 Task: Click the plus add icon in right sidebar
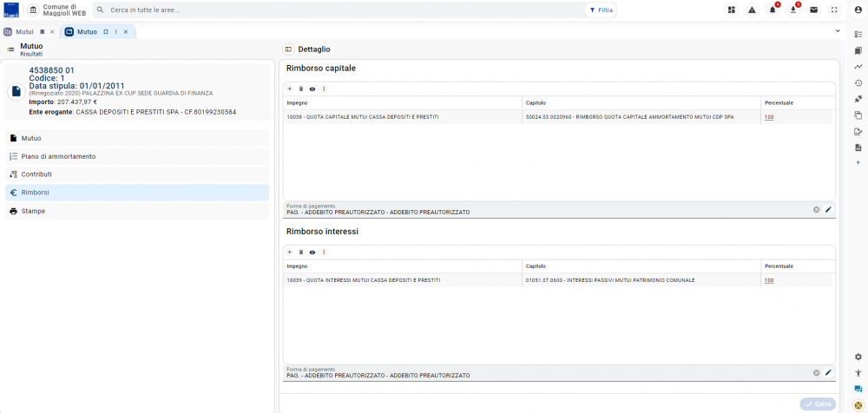click(858, 162)
